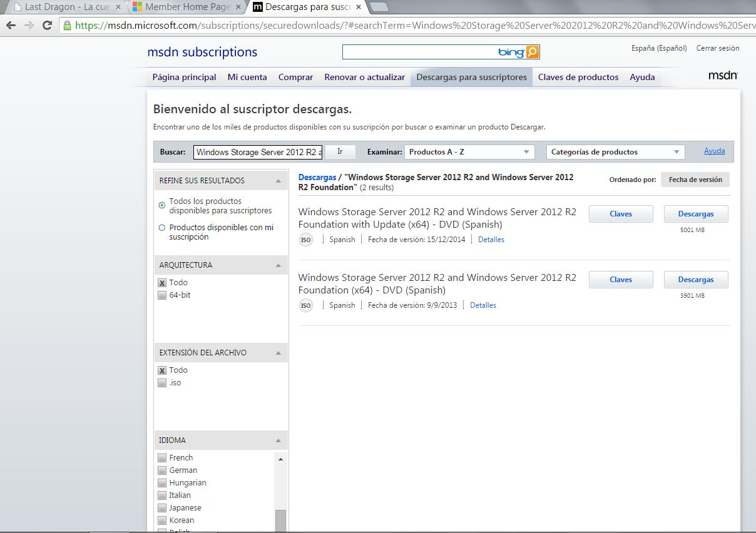
Task: Collapse the ARQUITECTURA filter section
Action: coord(278,265)
